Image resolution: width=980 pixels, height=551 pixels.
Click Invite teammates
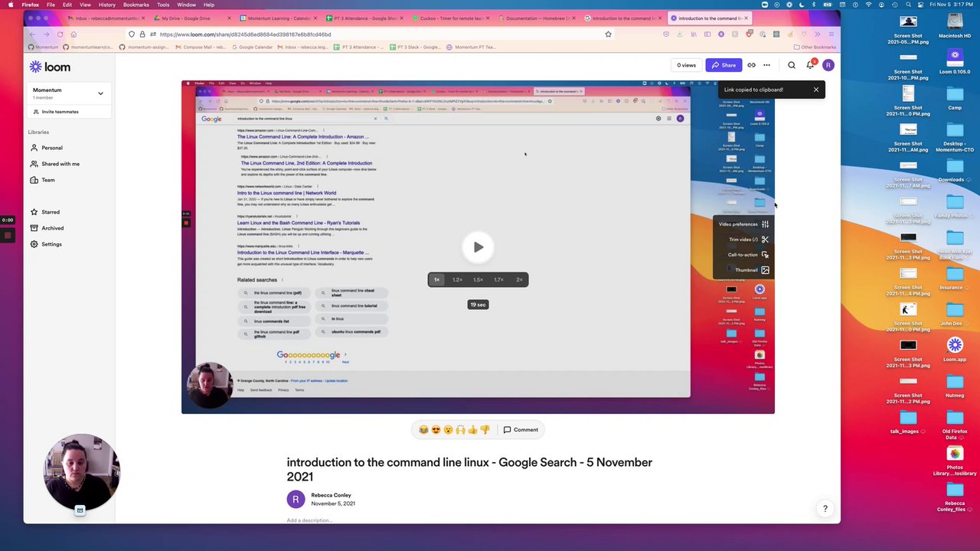point(55,112)
